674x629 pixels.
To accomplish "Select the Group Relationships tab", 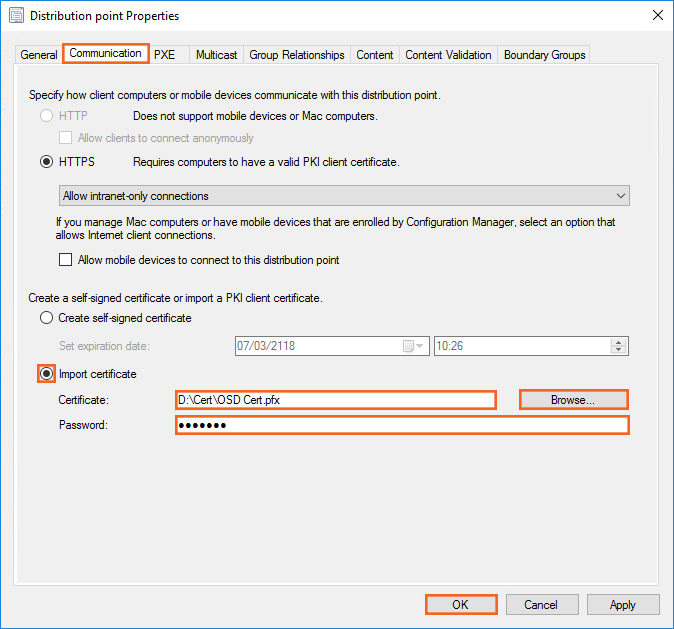I will tap(297, 55).
